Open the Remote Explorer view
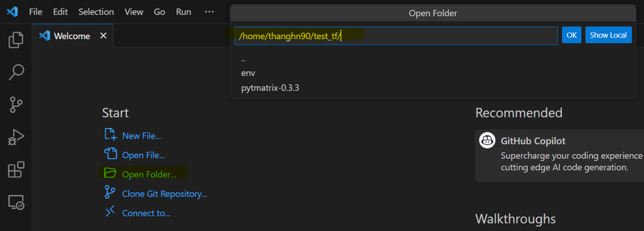 [x=16, y=202]
